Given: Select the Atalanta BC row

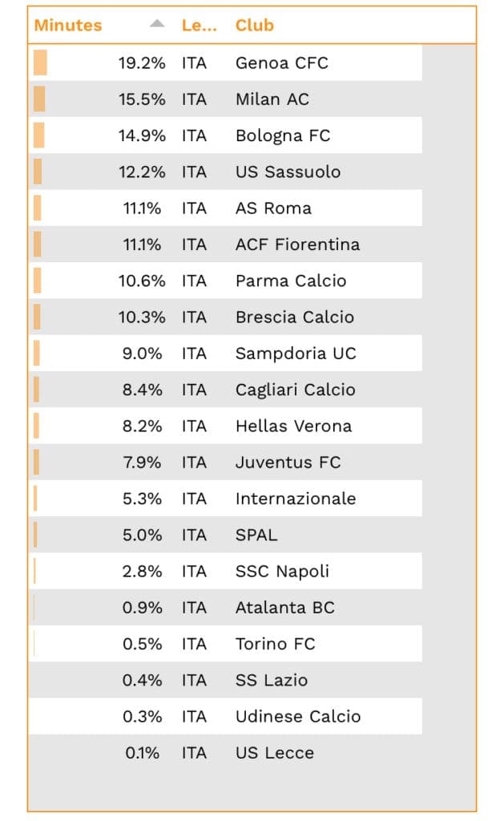Looking at the screenshot, I should 284,608.
